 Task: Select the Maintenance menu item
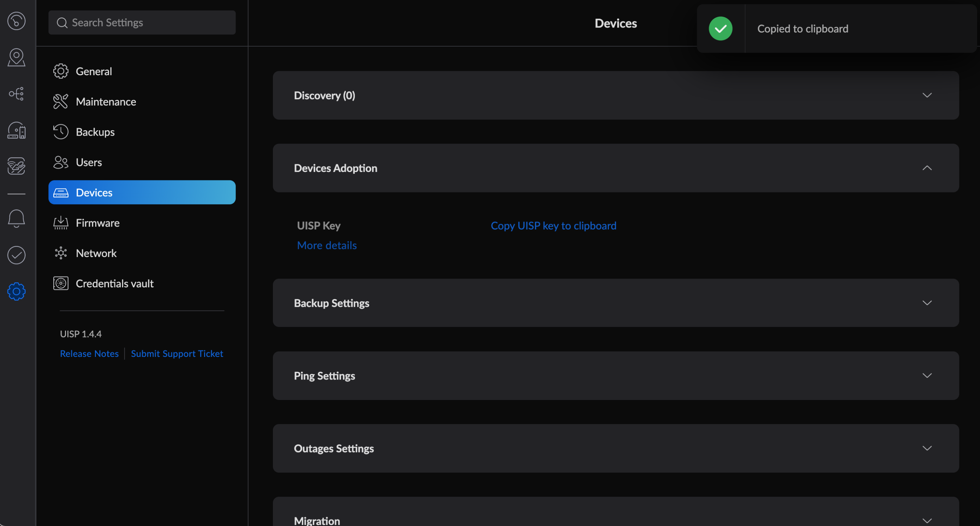(x=106, y=102)
